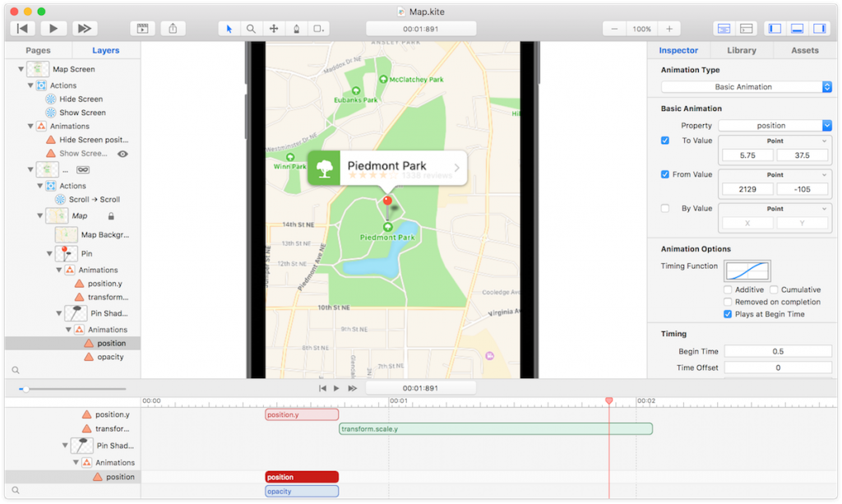Image resolution: width=842 pixels, height=504 pixels.
Task: Pick the shape tool
Action: coord(318,28)
